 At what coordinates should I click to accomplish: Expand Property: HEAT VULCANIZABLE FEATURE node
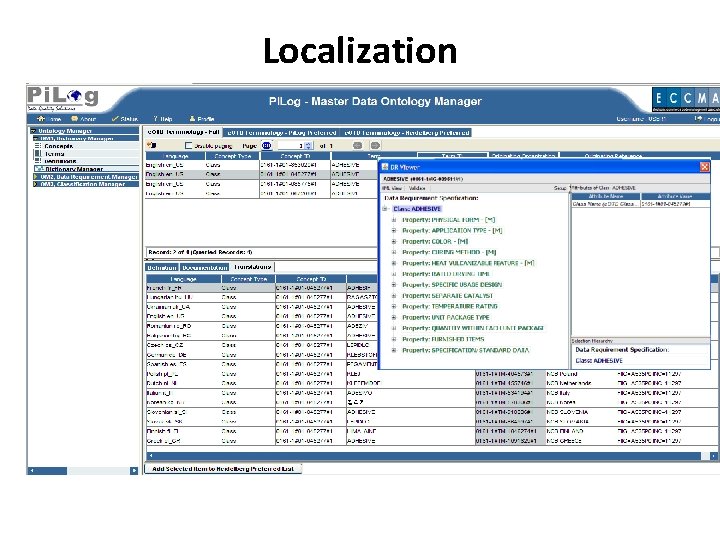394,263
